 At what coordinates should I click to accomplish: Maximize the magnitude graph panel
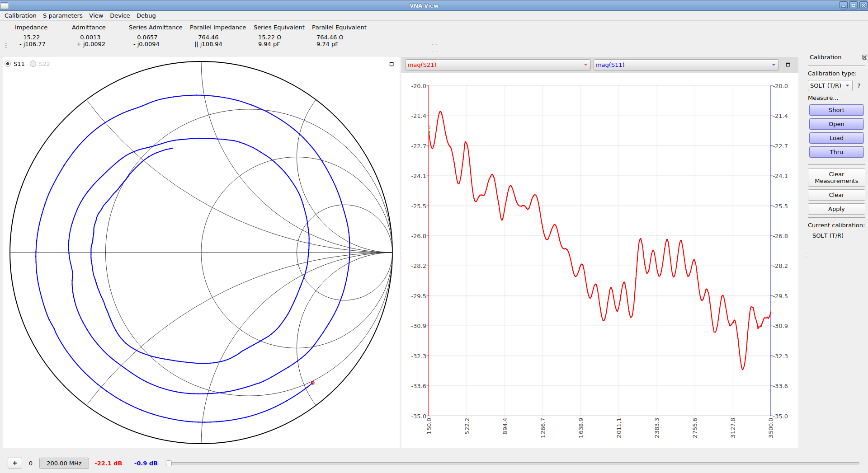pos(788,65)
